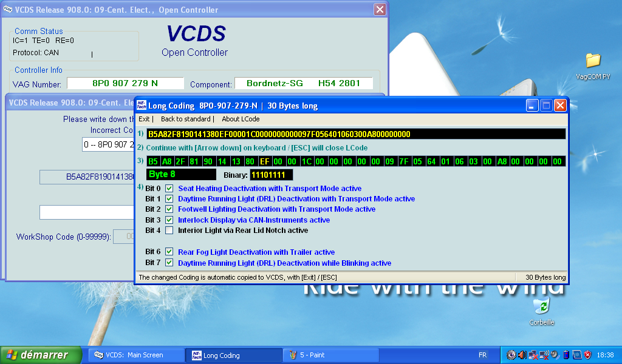The height and width of the screenshot is (364, 622).
Task: Open the red security shield tray alert
Action: pos(588,355)
